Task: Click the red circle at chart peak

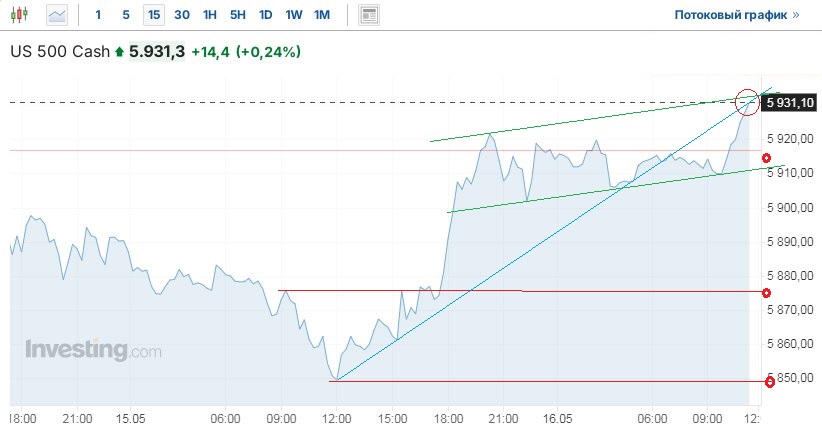Action: (747, 101)
